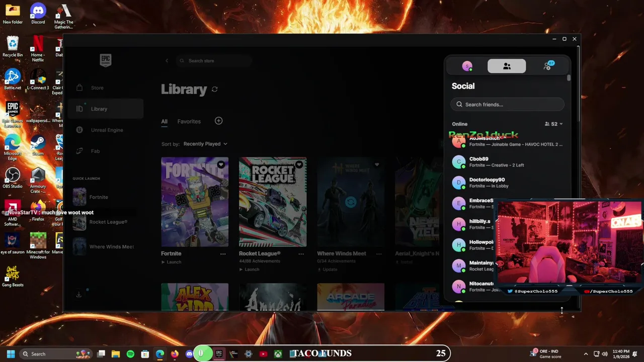The height and width of the screenshot is (362, 644).
Task: Open the New folder desktop icon
Action: click(13, 14)
